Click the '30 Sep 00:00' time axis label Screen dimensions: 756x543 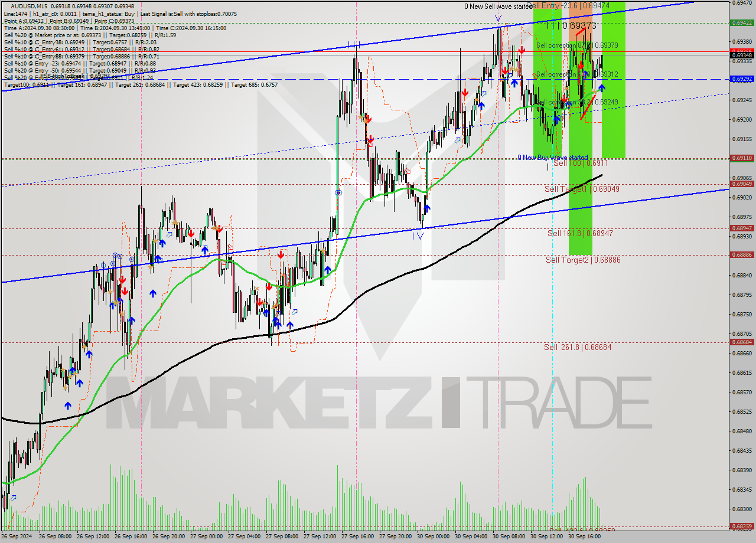[434, 537]
